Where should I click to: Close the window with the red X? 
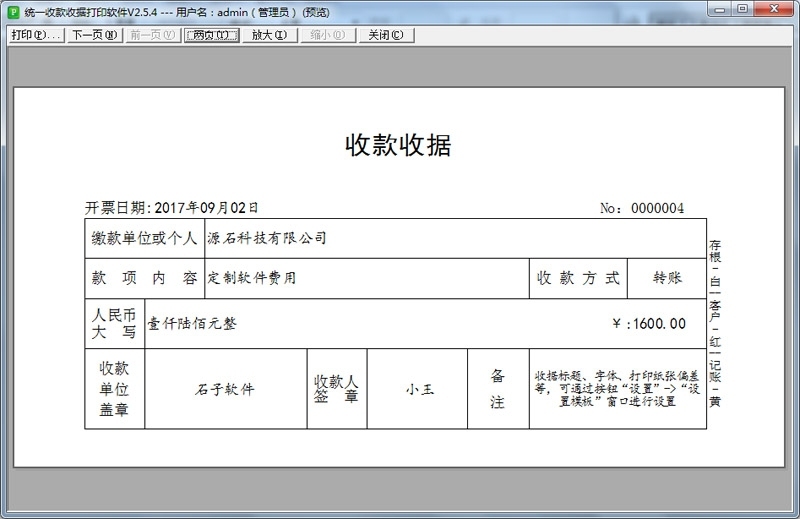pos(775,9)
